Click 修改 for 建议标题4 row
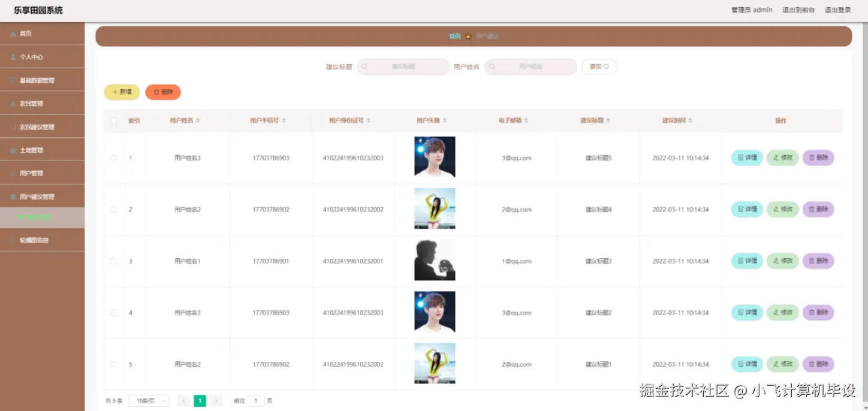868x411 pixels. pos(783,209)
